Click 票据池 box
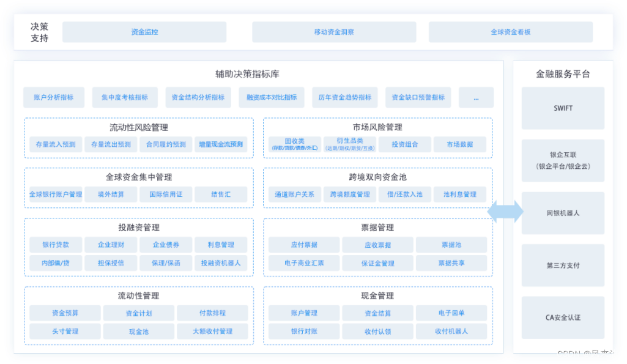Image resolution: width=627 pixels, height=364 pixels. tap(451, 245)
